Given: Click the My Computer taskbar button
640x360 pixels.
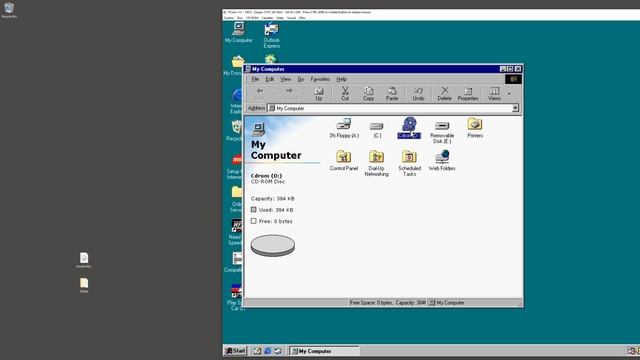Looking at the screenshot, I should [324, 351].
